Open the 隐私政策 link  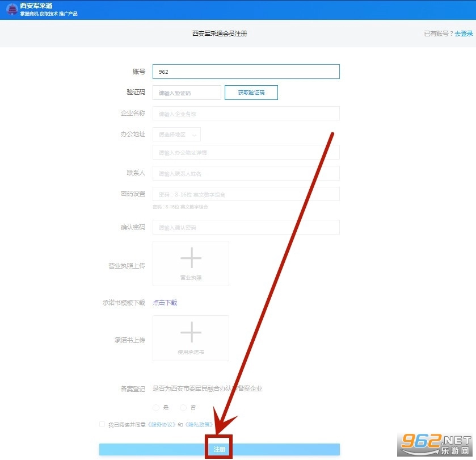point(199,424)
